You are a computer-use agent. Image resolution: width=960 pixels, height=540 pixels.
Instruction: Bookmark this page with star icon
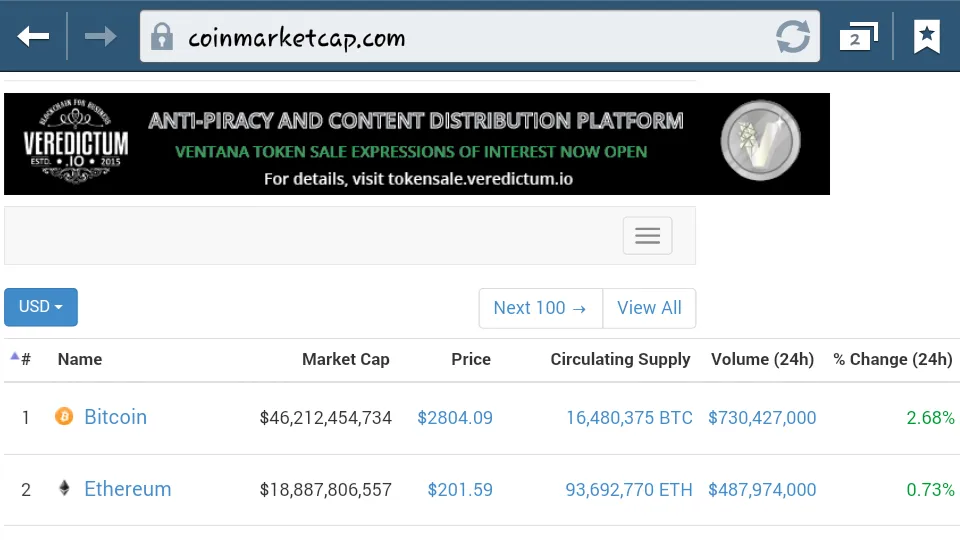click(x=926, y=37)
